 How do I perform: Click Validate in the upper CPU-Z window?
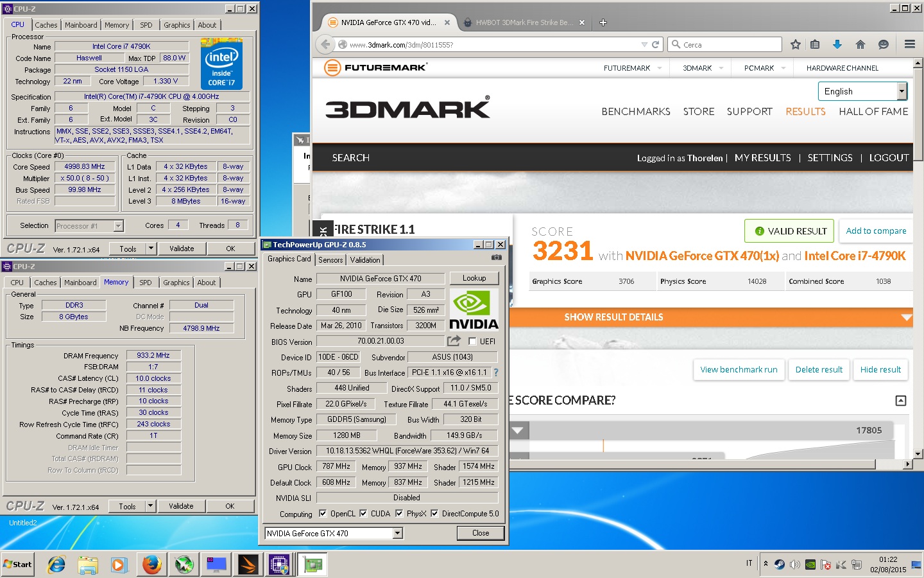182,249
